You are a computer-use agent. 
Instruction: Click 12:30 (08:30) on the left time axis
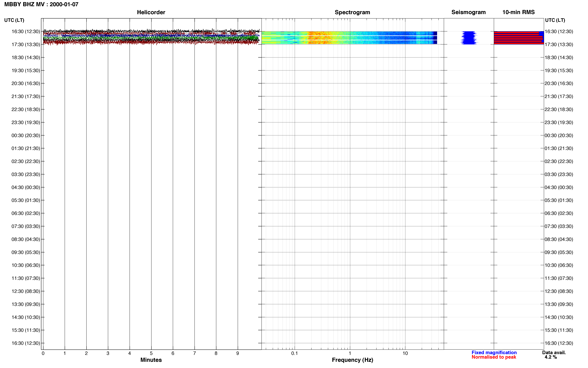[26, 291]
